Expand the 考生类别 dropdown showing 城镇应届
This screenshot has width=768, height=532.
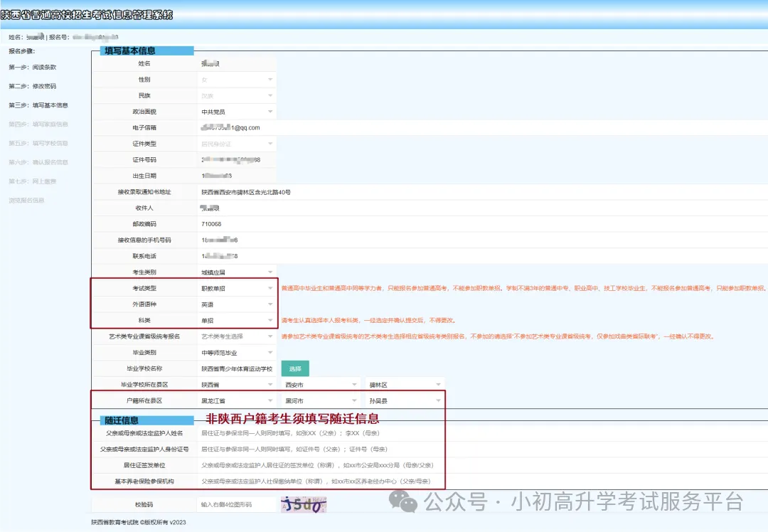pos(237,272)
